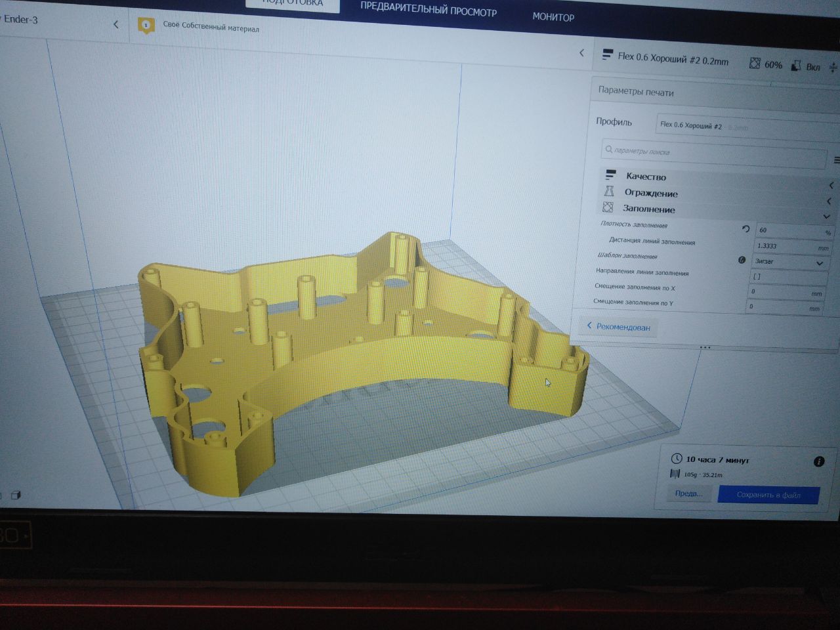Click the Плотность заполнения value field 60
The height and width of the screenshot is (630, 840).
[795, 232]
